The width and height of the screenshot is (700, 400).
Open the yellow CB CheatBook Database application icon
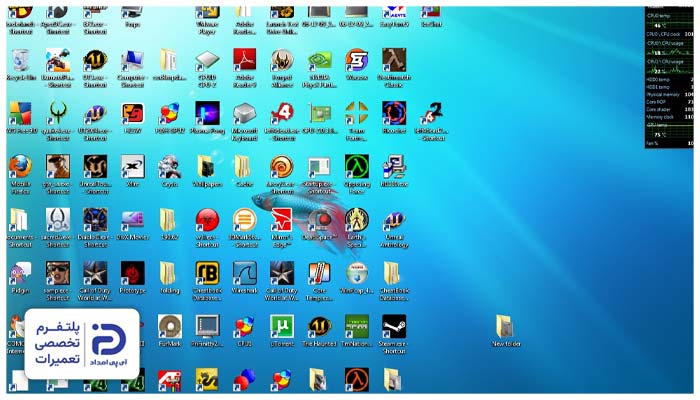click(207, 273)
